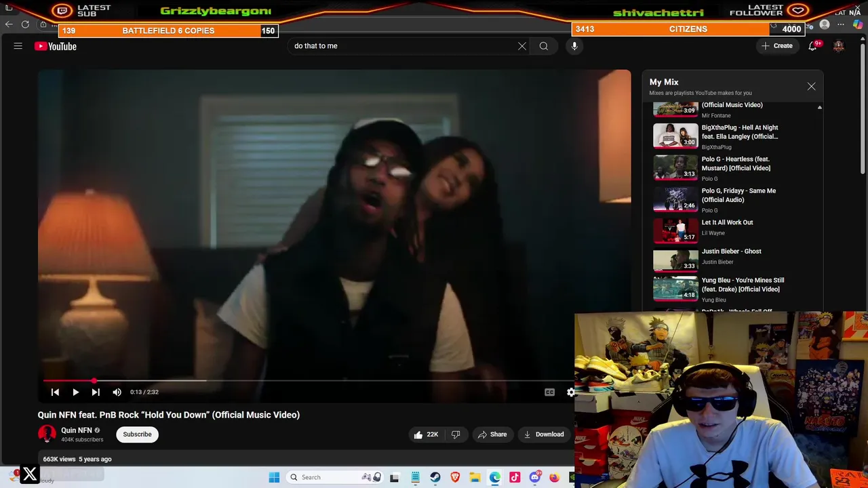Click the search magnifier button

coord(544,46)
